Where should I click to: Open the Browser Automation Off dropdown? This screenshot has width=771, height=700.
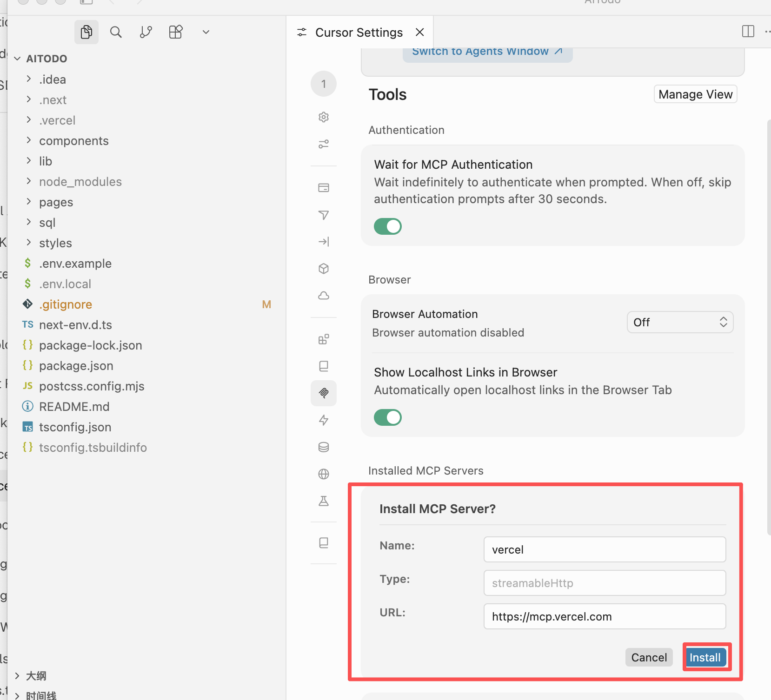coord(680,322)
